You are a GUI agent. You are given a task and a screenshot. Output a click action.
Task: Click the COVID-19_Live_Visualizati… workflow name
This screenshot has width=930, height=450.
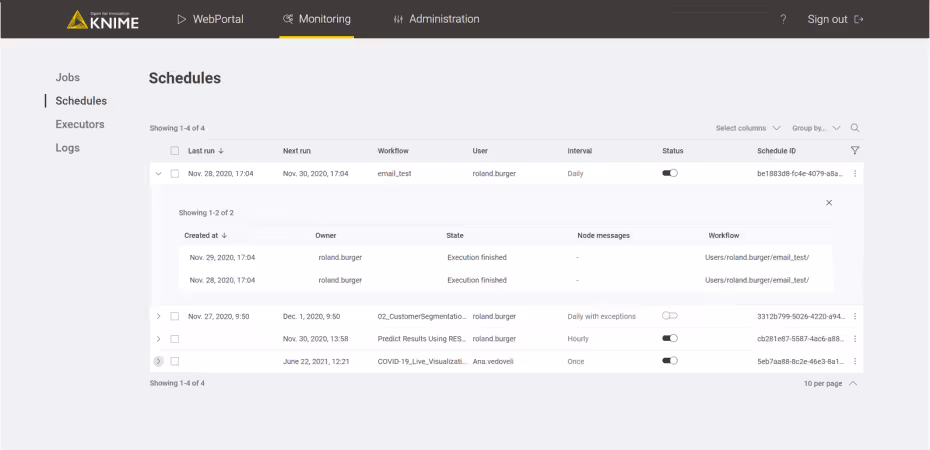(x=422, y=361)
